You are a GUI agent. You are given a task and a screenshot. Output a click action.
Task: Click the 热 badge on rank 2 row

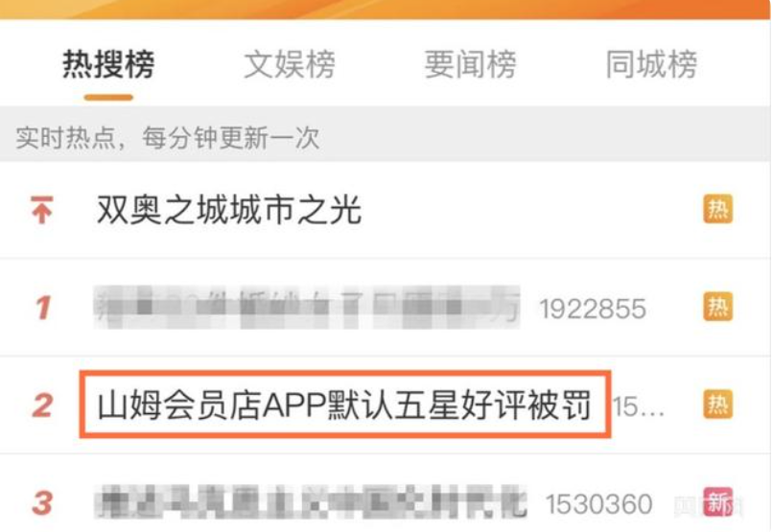click(x=717, y=405)
